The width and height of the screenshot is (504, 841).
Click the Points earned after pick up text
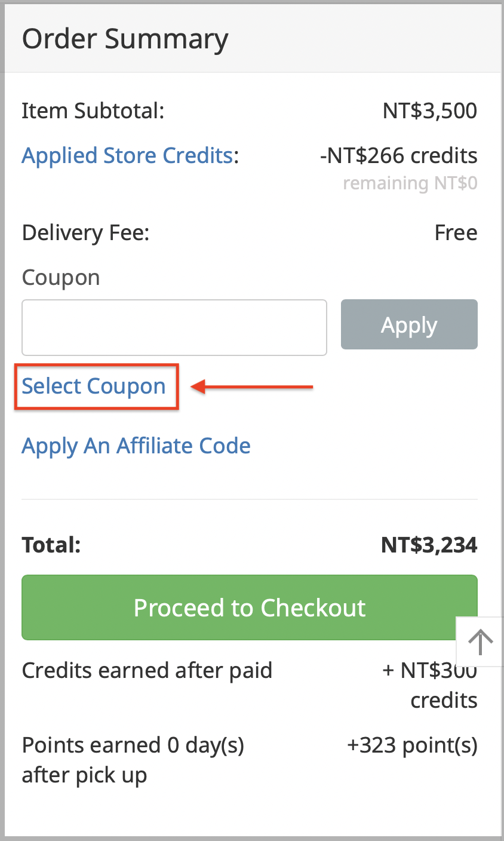click(x=133, y=760)
